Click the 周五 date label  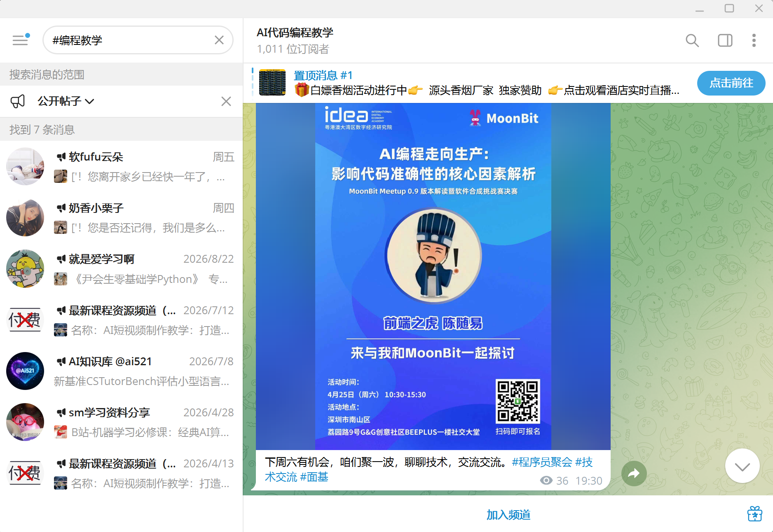point(223,157)
